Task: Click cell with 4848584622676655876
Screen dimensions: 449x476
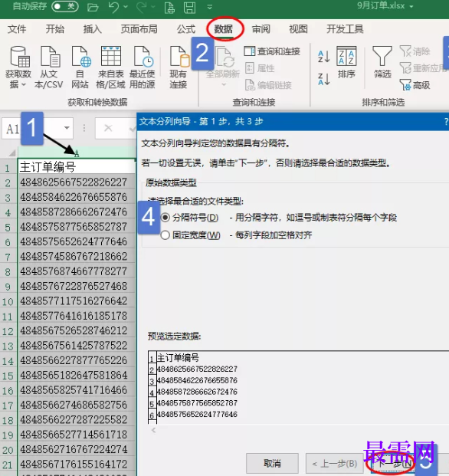Action: 77,197
